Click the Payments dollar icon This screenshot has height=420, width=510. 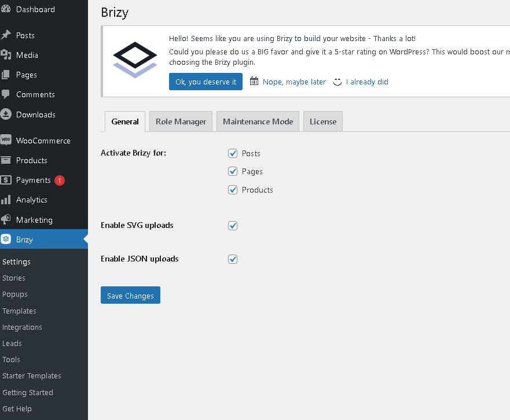click(6, 180)
